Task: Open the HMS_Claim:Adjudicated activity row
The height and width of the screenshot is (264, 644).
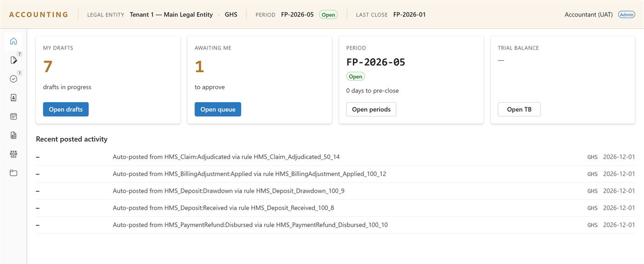Action: click(x=335, y=157)
